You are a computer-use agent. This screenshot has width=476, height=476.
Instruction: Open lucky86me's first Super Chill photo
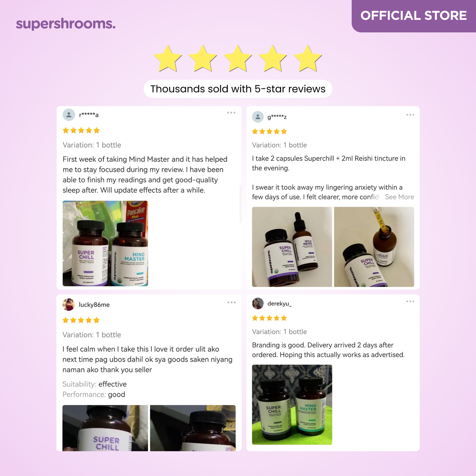click(x=105, y=428)
